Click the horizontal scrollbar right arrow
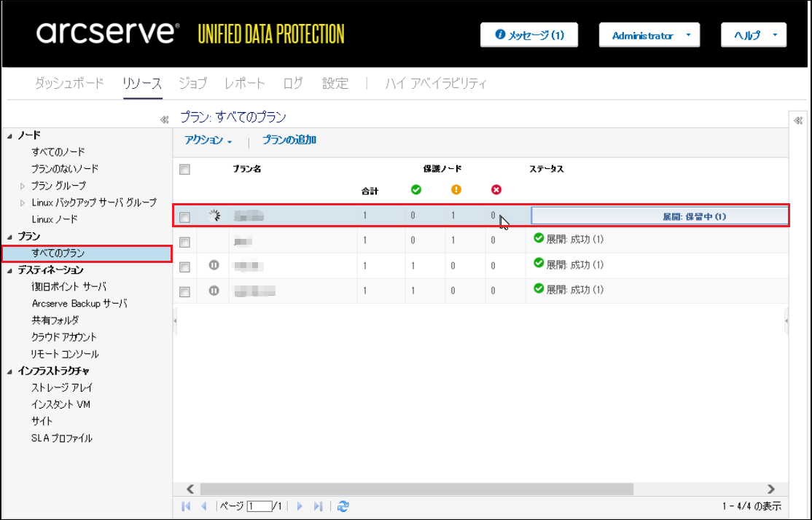 click(770, 489)
